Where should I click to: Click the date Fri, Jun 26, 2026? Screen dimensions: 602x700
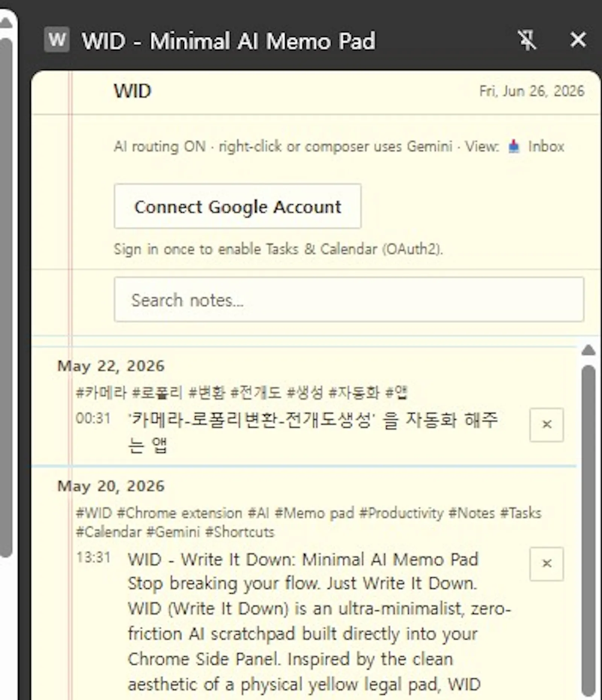point(532,91)
